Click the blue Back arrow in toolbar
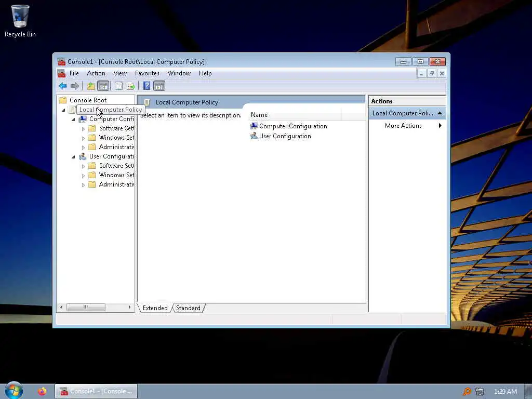 click(63, 86)
